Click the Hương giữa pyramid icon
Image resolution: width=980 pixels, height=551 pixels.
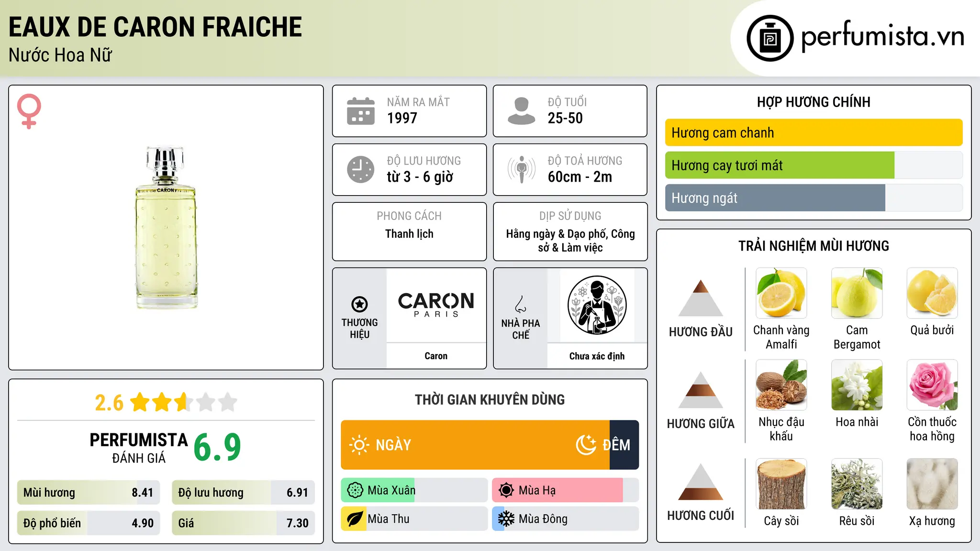(701, 390)
